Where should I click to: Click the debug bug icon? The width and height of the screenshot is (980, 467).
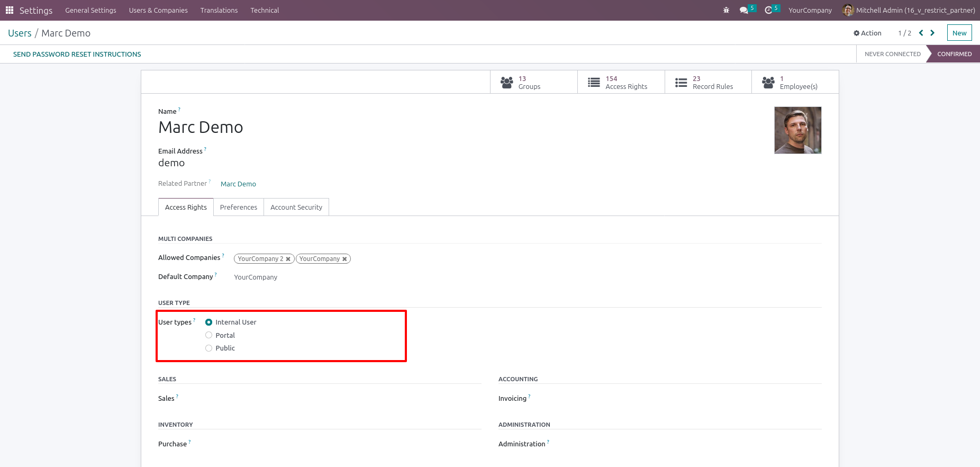[x=726, y=10]
